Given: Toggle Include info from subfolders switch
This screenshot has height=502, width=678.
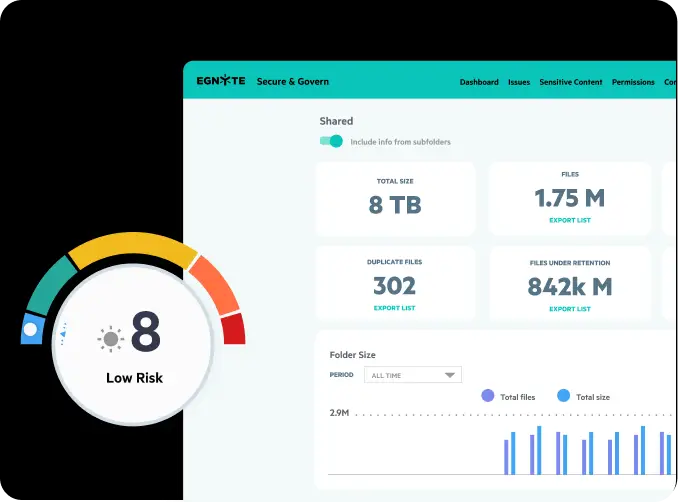Looking at the screenshot, I should click(x=331, y=141).
